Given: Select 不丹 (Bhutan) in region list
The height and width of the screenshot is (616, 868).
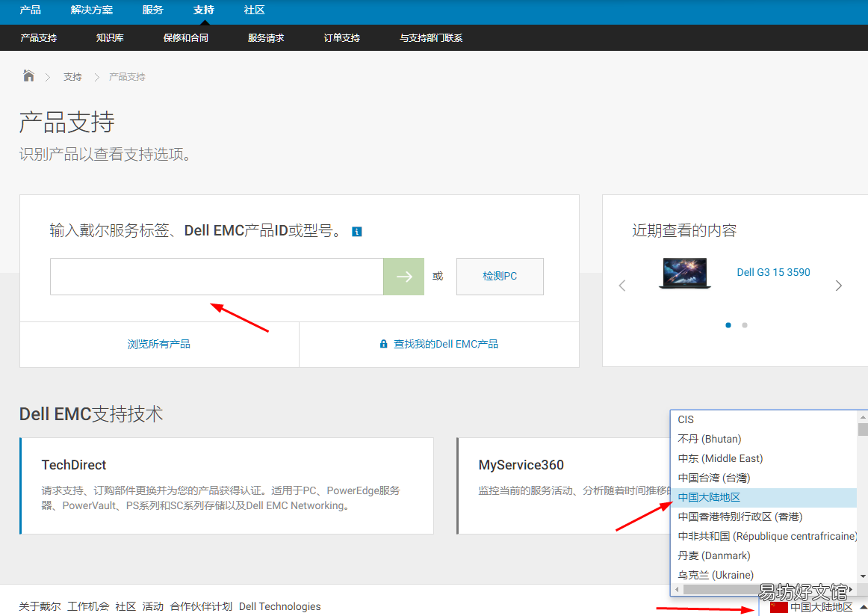Looking at the screenshot, I should pyautogui.click(x=764, y=440).
